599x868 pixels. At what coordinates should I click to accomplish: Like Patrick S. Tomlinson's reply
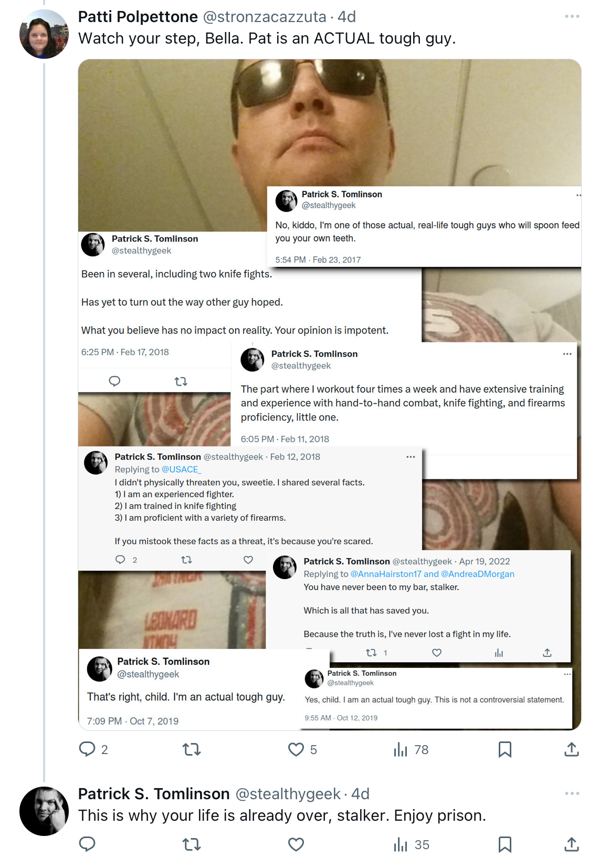click(296, 844)
